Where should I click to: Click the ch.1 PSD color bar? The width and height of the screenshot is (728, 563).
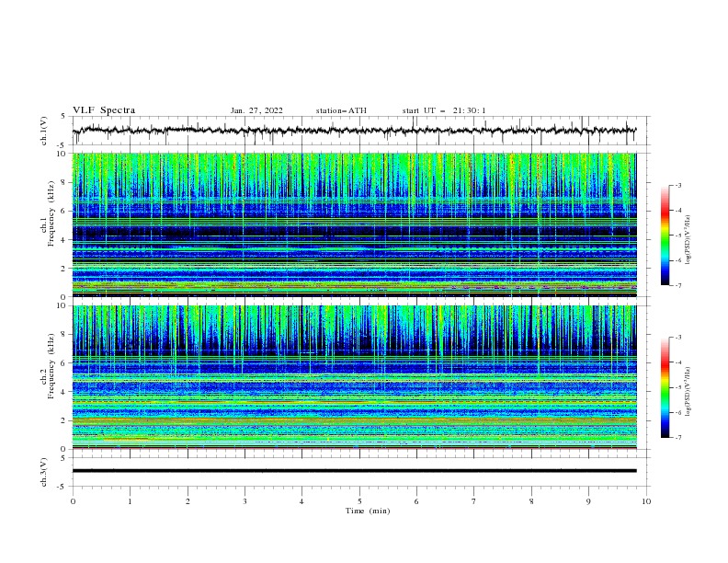[665, 236]
